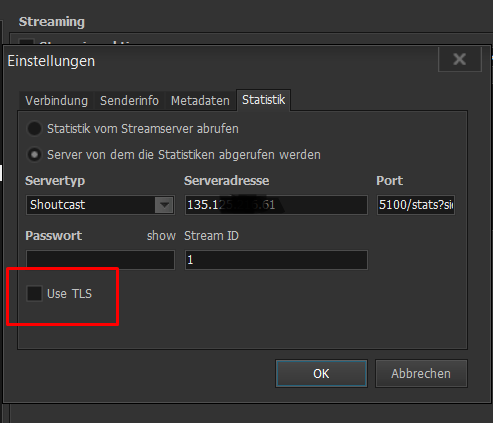Switch to the Verbindung tab
The width and height of the screenshot is (493, 423).
[56, 100]
